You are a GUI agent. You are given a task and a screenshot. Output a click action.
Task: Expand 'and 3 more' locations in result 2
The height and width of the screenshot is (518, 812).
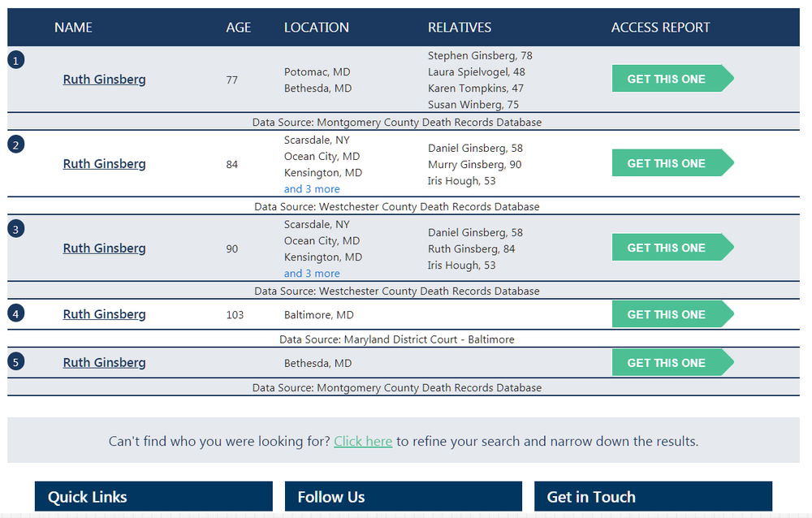point(312,189)
